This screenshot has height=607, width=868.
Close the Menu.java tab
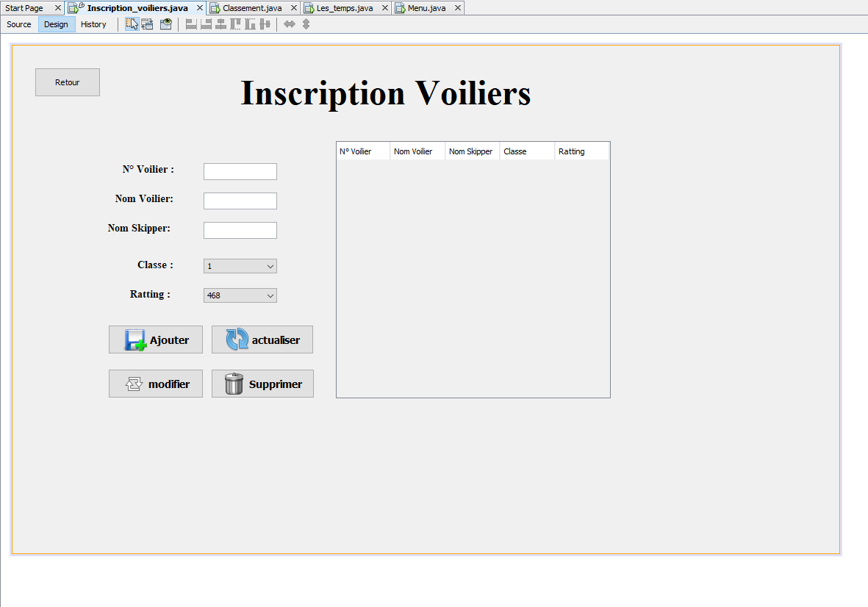(457, 8)
